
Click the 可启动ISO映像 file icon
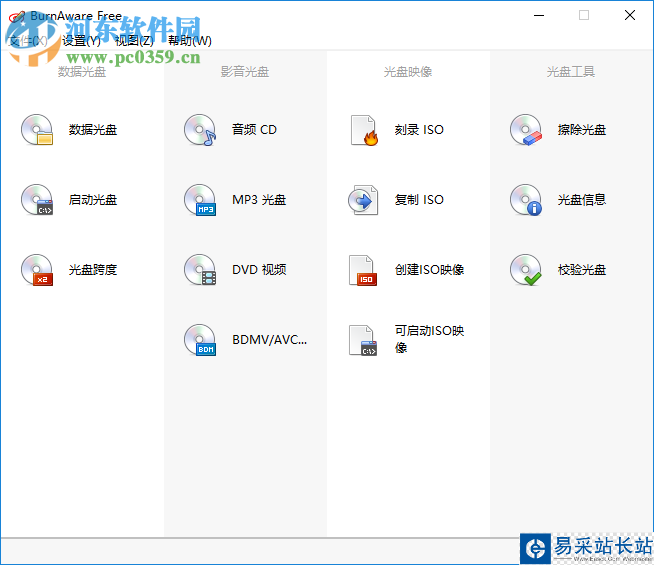(363, 340)
